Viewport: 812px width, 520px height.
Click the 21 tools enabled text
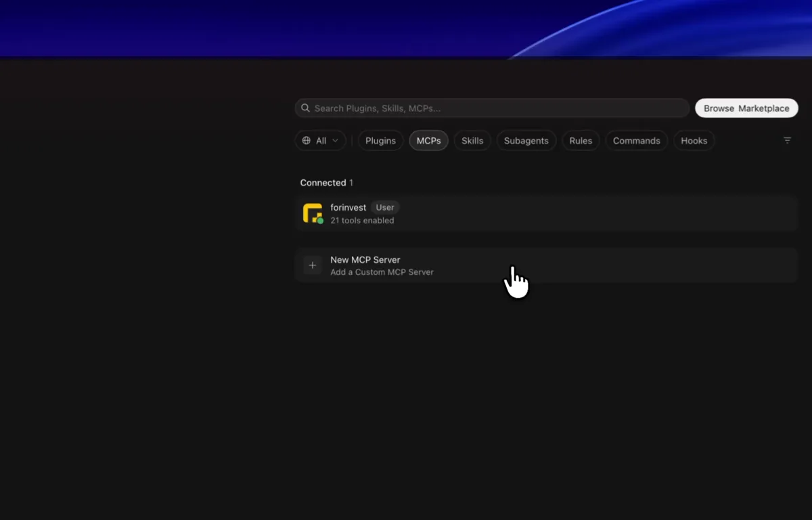pyautogui.click(x=362, y=221)
